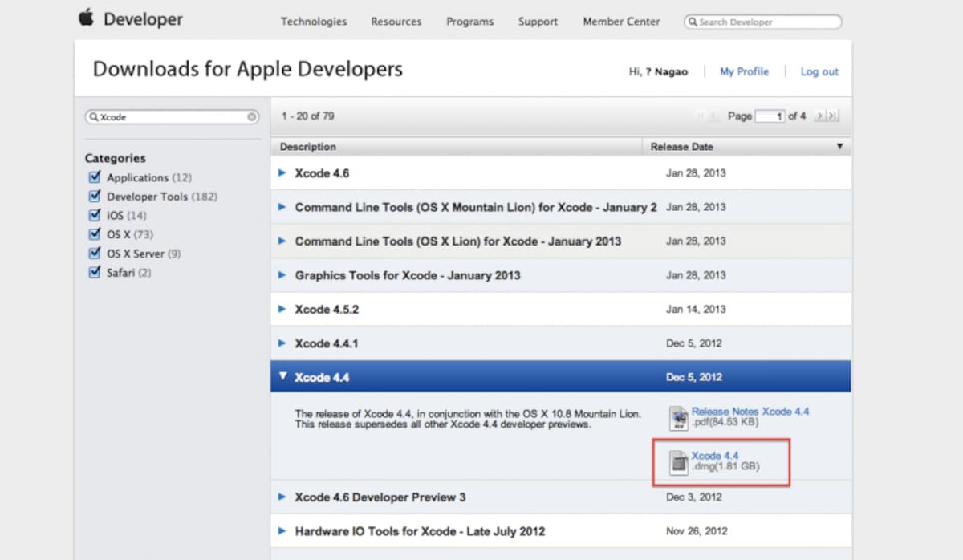This screenshot has width=963, height=560.
Task: Click the Search Developer field
Action: 763,22
